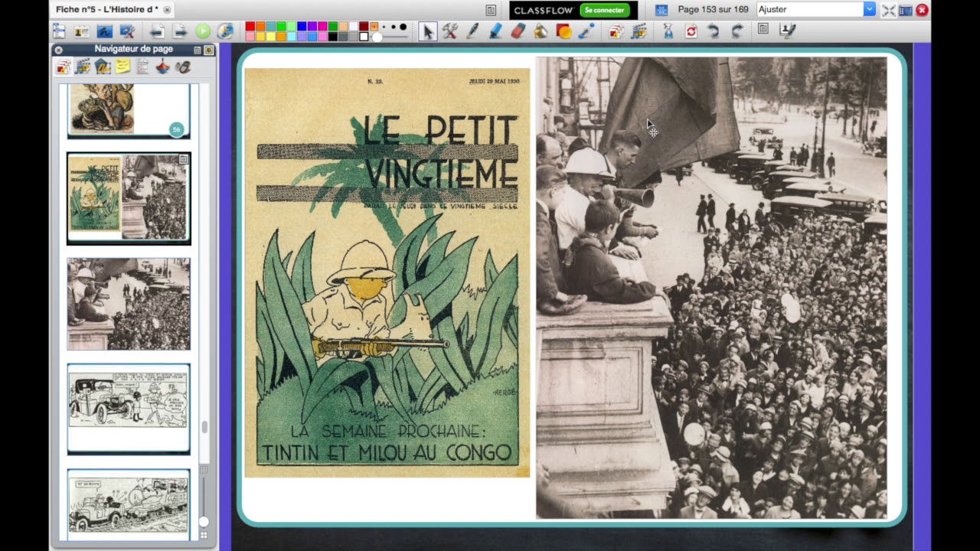
Task: Open the Action Browser icon
Action: (162, 67)
